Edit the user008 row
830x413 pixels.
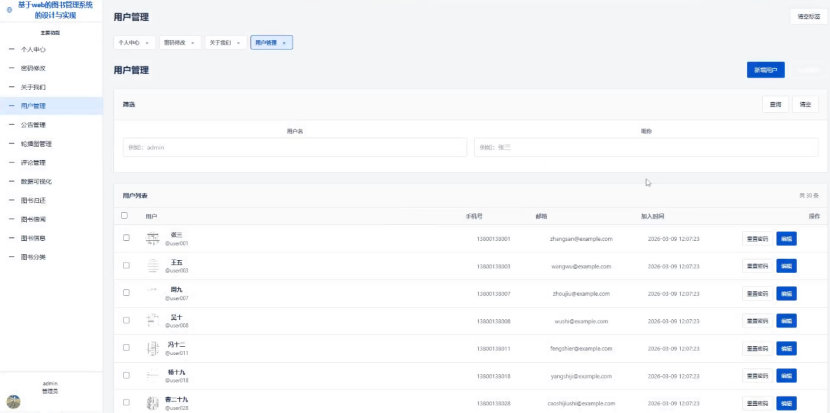pyautogui.click(x=787, y=321)
